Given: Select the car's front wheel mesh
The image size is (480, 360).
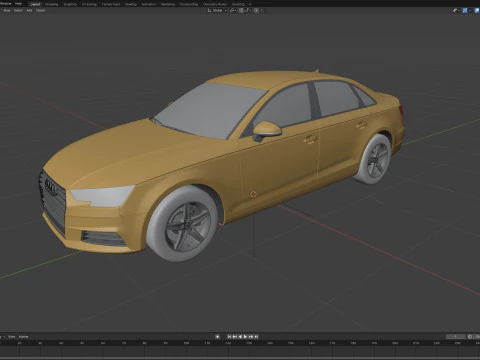Looking at the screenshot, I should pos(183,223).
